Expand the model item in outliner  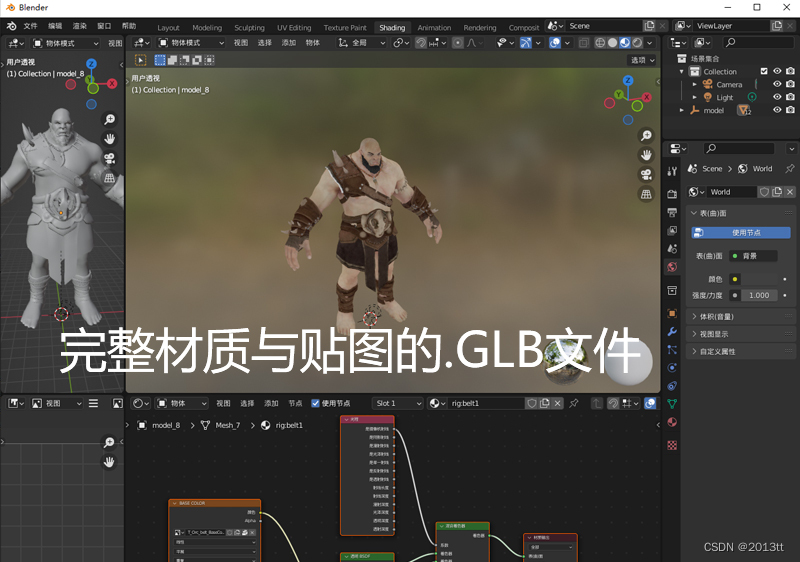[682, 110]
